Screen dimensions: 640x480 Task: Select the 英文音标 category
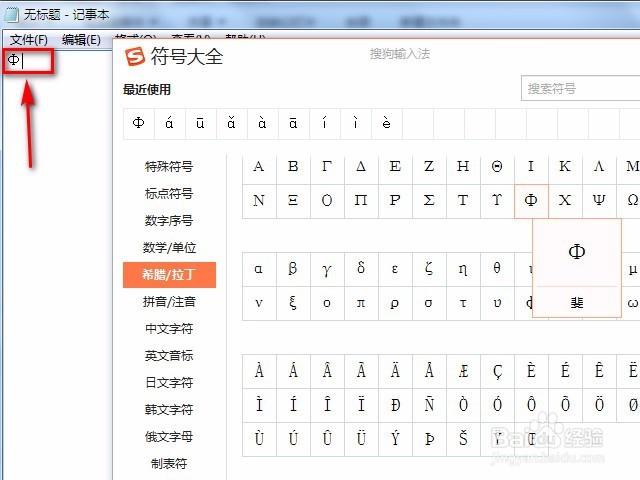point(169,356)
